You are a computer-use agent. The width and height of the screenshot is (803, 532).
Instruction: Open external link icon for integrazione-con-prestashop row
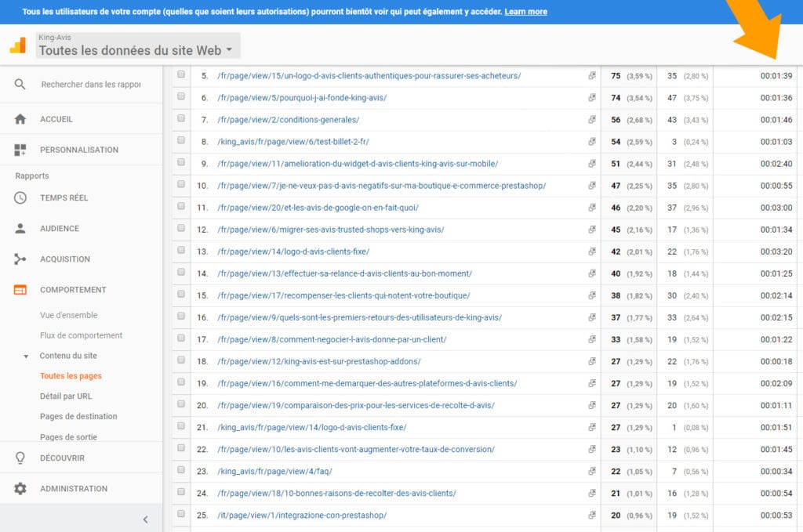pyautogui.click(x=592, y=515)
